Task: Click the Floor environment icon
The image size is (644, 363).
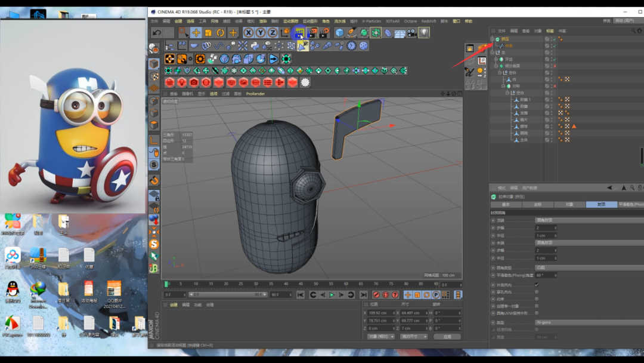Action: (x=400, y=32)
